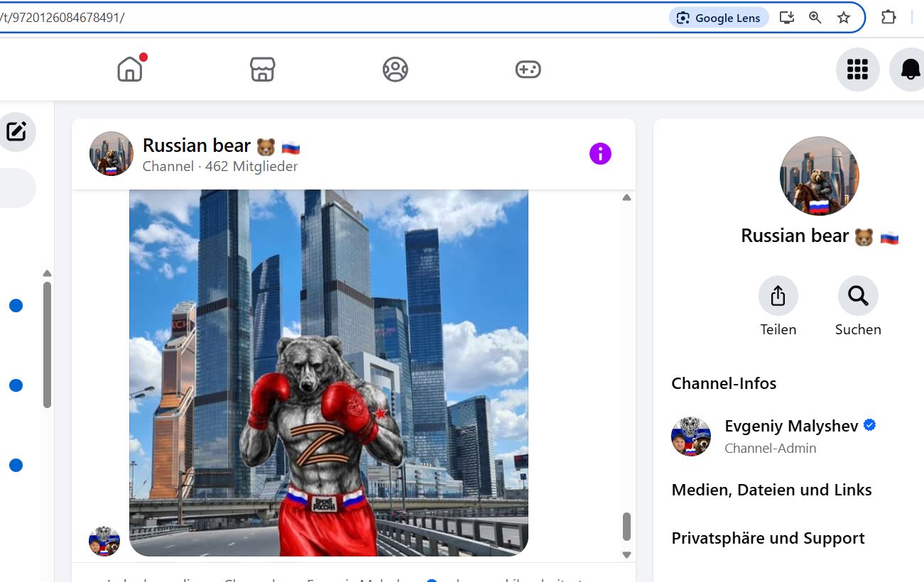Click the chat scrollbar down arrow
The height and width of the screenshot is (582, 924).
pos(626,555)
